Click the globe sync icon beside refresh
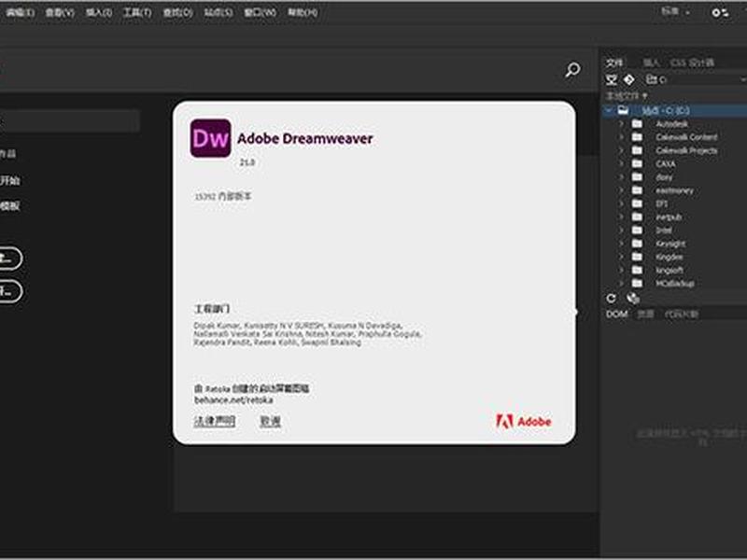The image size is (747, 560). click(x=633, y=298)
